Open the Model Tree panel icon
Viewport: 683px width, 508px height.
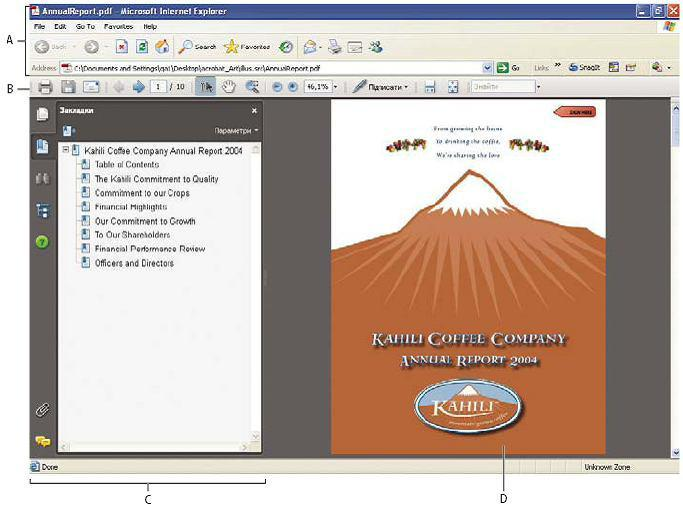coord(43,211)
